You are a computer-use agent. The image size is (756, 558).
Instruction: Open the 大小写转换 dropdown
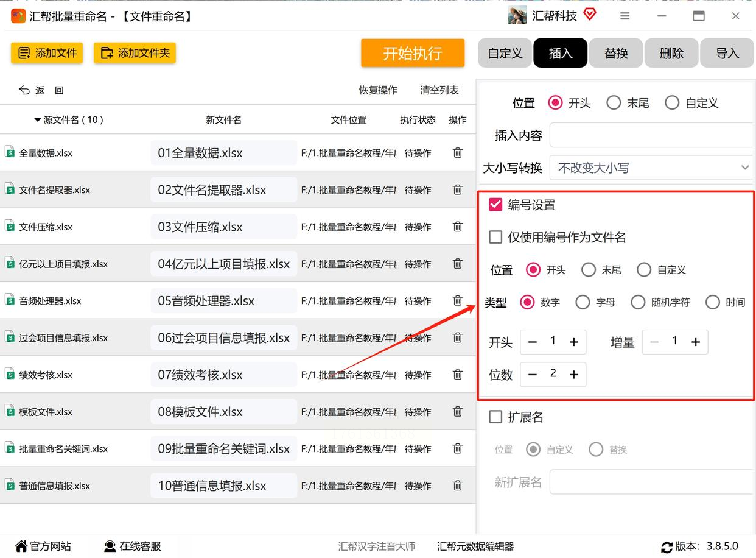(651, 168)
